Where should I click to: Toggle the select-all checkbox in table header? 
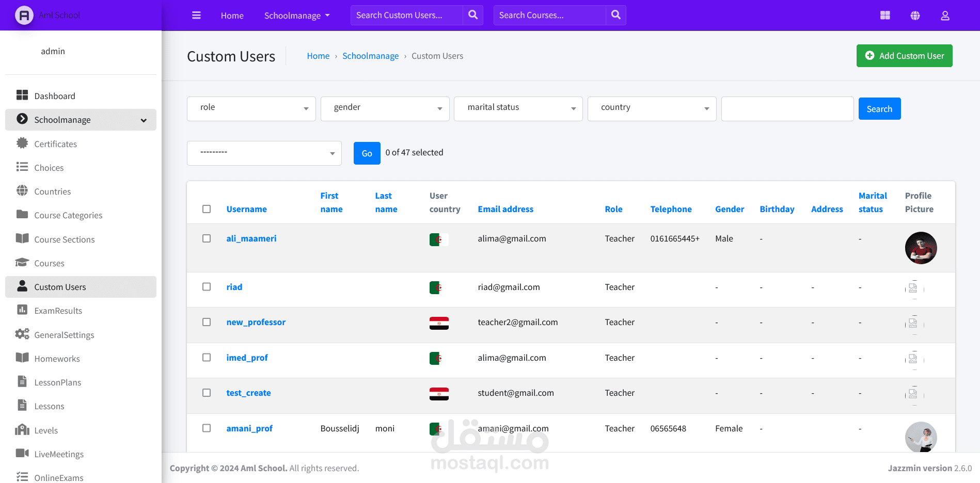point(207,209)
